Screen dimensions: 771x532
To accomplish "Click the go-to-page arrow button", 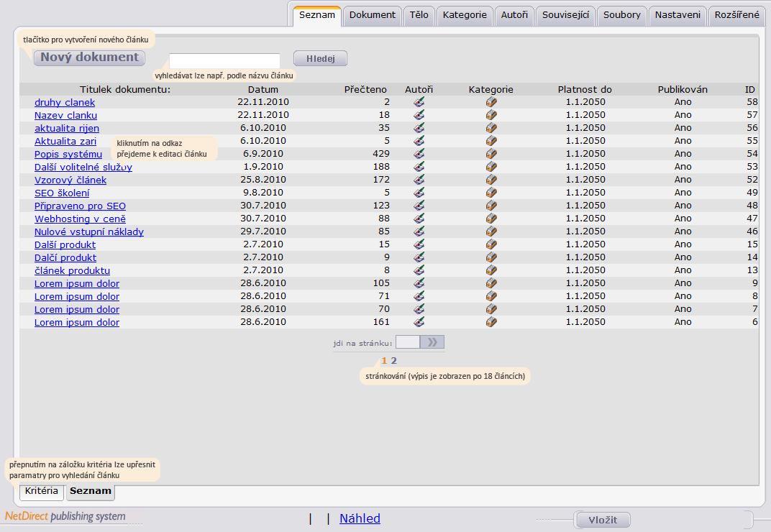I will [432, 341].
